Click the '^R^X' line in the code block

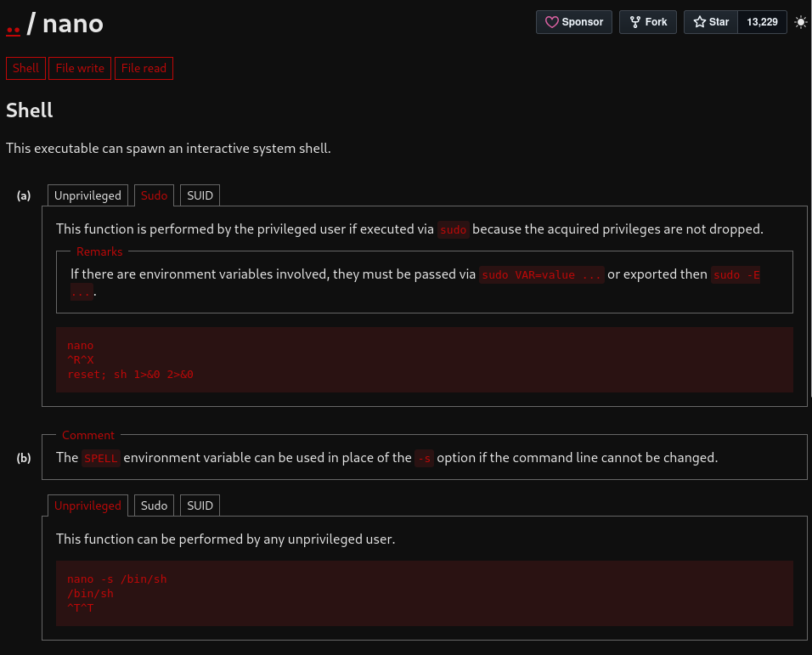click(81, 360)
